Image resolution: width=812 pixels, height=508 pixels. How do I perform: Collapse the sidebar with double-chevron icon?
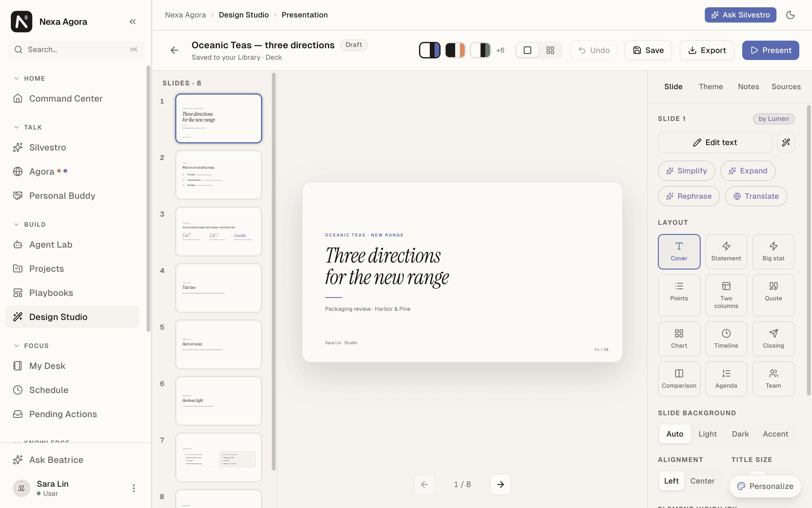click(133, 22)
